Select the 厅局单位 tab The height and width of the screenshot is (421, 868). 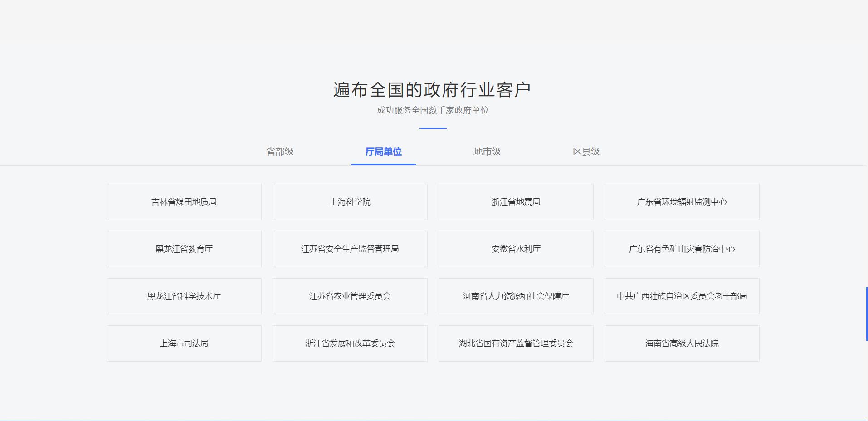coord(384,152)
